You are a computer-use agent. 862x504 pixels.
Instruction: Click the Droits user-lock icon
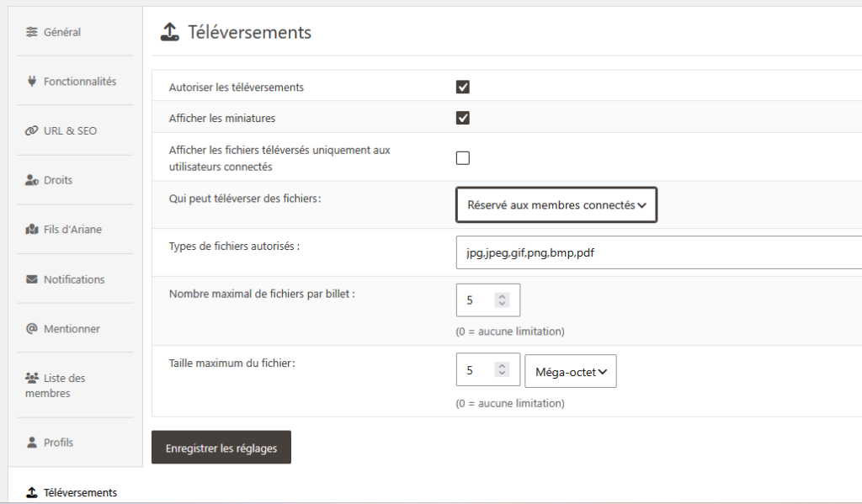tap(32, 180)
